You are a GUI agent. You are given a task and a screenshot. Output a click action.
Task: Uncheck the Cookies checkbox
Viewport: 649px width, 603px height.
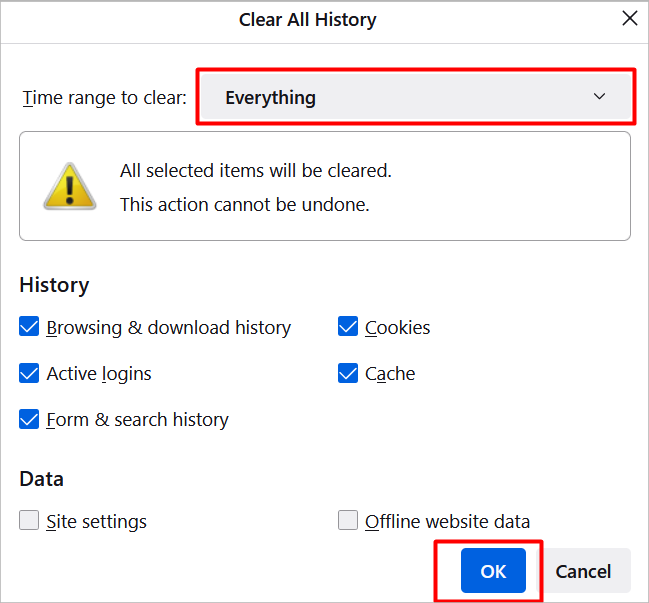[348, 327]
